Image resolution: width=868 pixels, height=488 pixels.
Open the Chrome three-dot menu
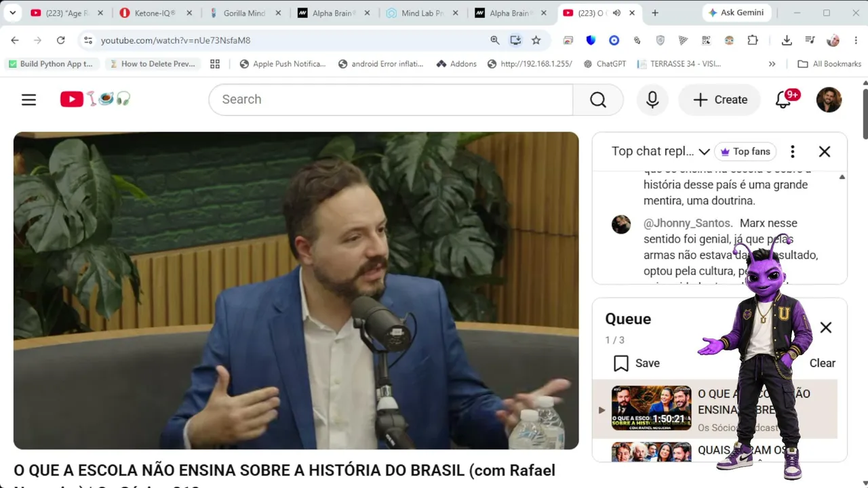point(856,41)
